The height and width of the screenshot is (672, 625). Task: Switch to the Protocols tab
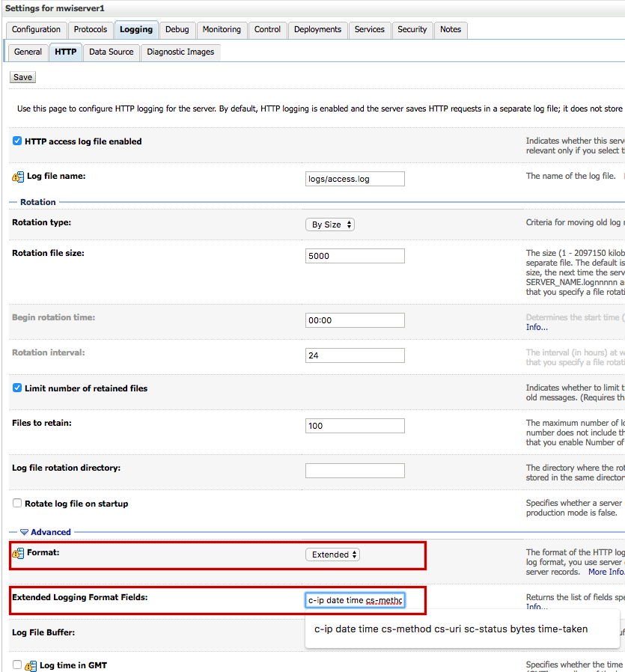(91, 30)
